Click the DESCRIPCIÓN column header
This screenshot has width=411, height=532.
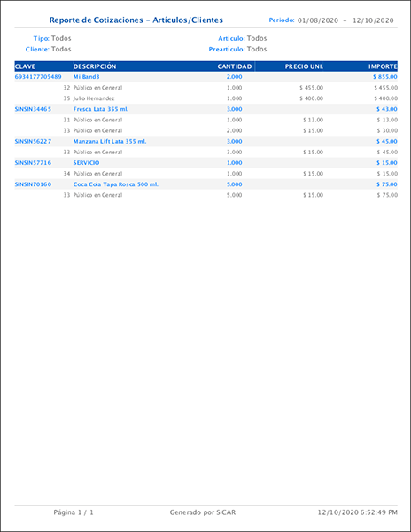[x=95, y=66]
